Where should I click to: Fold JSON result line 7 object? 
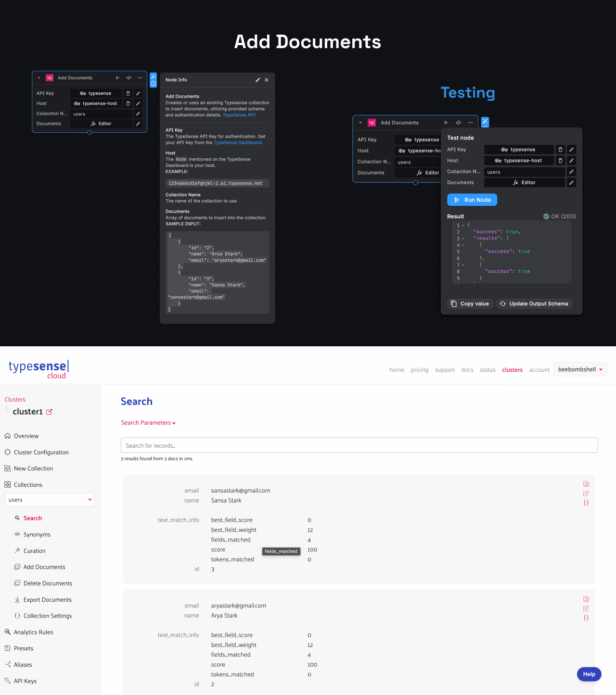point(463,265)
